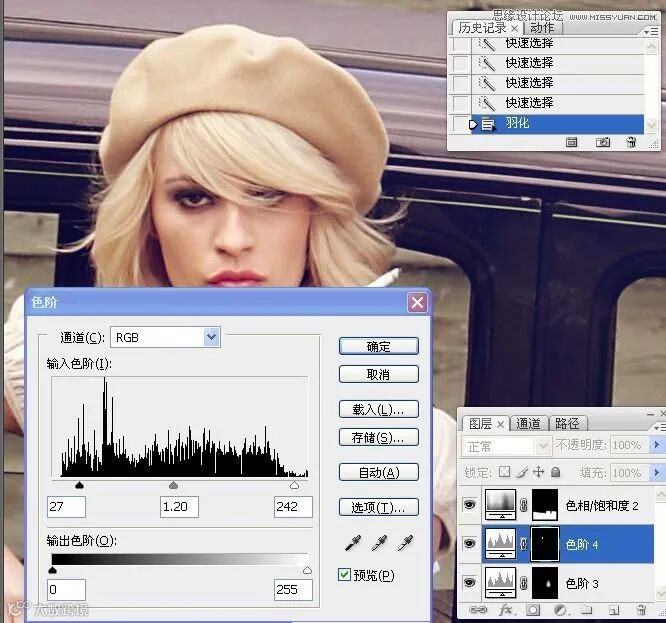666x623 pixels.
Task: Click the 载入(L)... button
Action: coord(378,409)
